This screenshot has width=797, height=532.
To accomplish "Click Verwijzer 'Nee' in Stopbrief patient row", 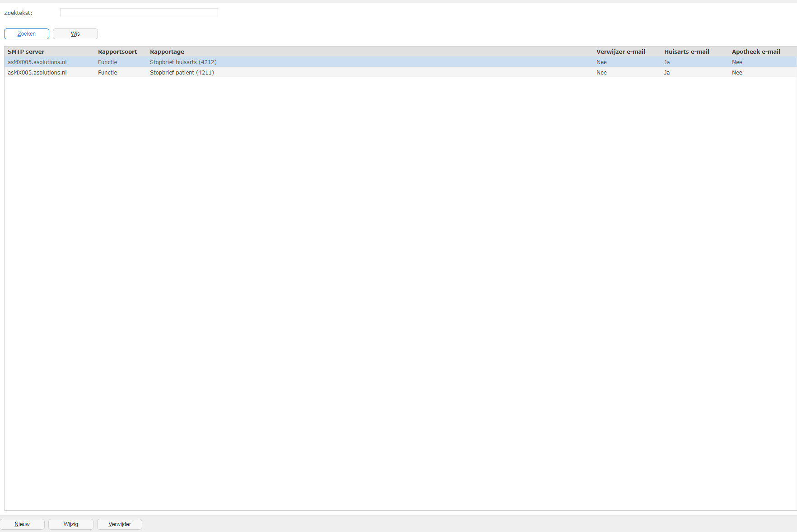I will point(601,73).
